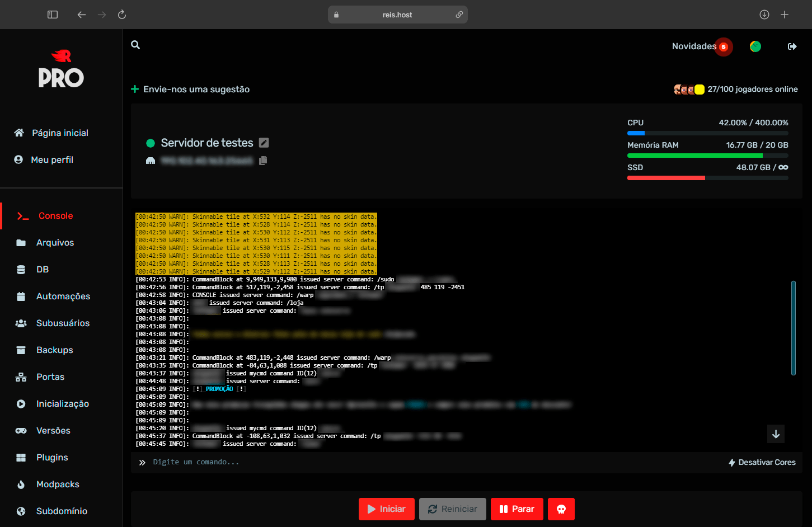This screenshot has height=527, width=812.
Task: Click the Iniciar button
Action: pyautogui.click(x=386, y=509)
